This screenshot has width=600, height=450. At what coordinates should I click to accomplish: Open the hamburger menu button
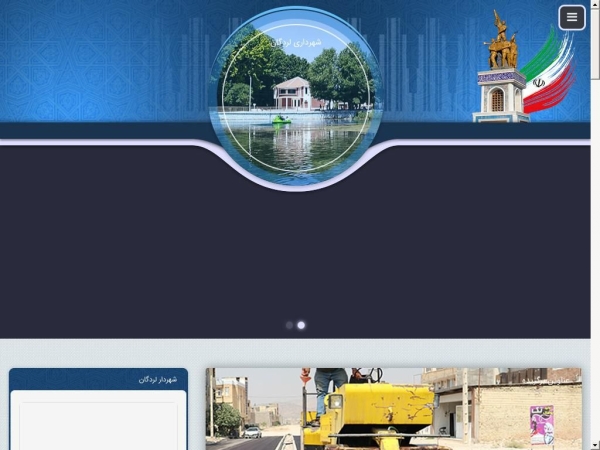pos(572,17)
